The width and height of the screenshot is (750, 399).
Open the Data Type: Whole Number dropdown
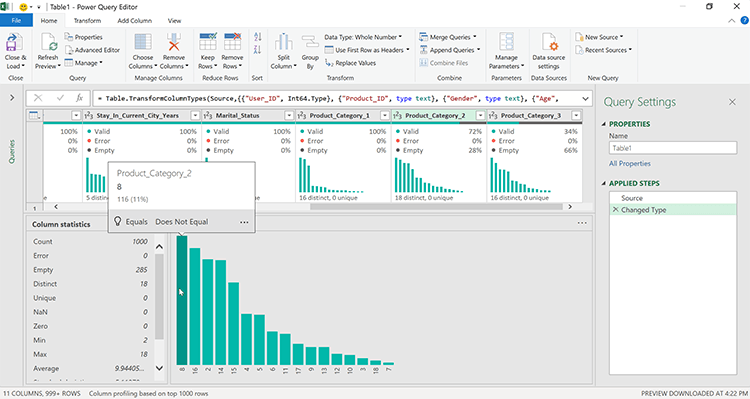pyautogui.click(x=363, y=37)
